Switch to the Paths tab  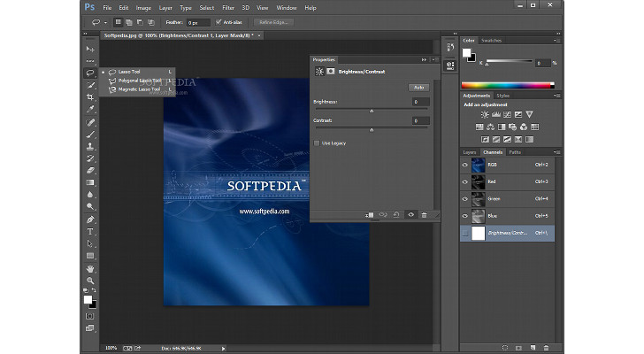(x=515, y=152)
